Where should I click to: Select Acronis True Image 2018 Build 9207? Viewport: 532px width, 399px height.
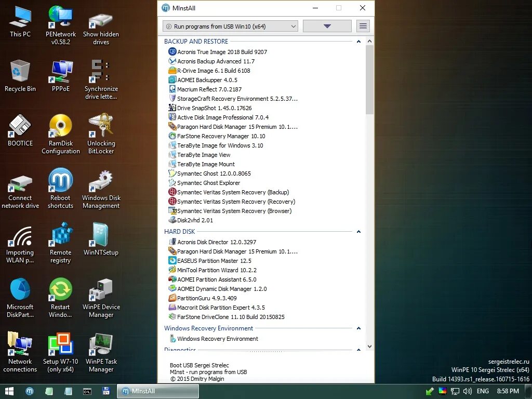(x=218, y=52)
